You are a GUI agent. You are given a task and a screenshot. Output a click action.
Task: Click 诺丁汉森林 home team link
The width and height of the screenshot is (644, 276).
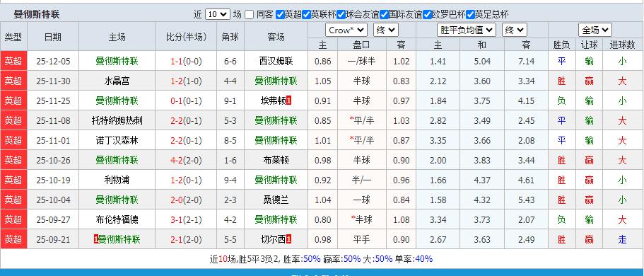(x=117, y=140)
